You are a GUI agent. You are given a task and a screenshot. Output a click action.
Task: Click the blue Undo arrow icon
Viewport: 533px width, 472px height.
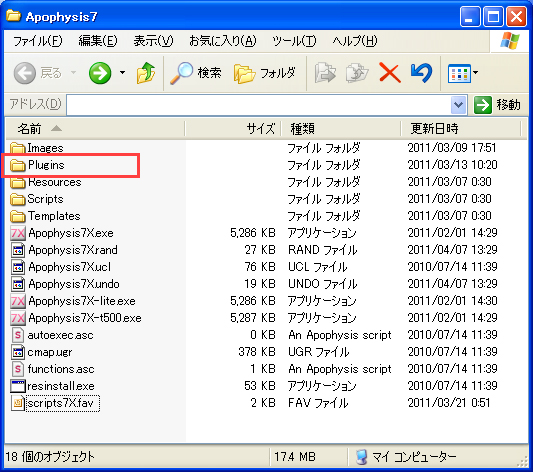tap(422, 73)
